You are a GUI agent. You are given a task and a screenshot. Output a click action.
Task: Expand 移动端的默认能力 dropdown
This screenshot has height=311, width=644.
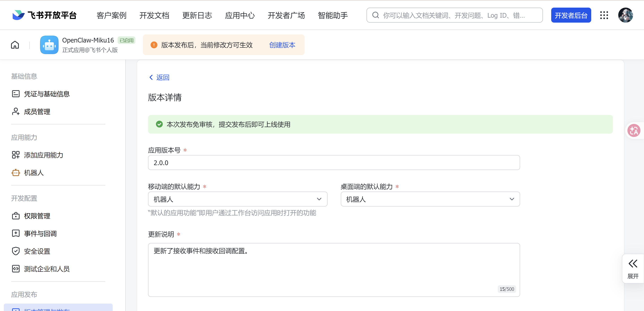pyautogui.click(x=237, y=199)
